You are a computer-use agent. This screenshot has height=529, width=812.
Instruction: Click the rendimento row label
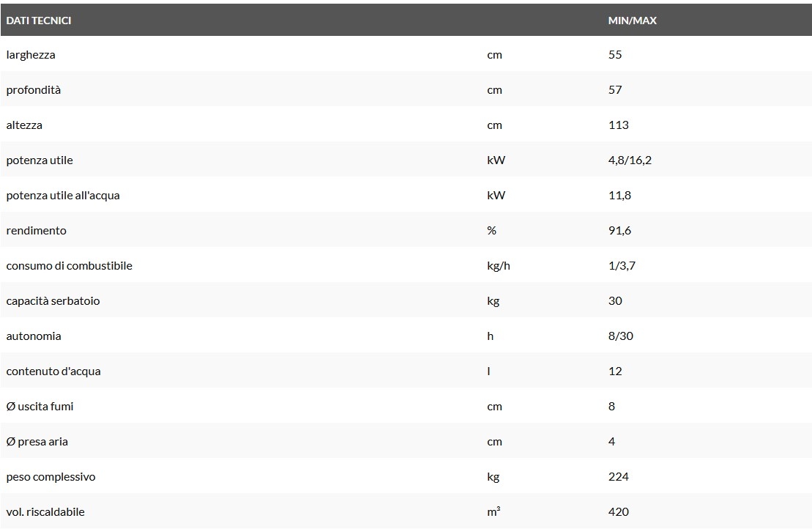(x=37, y=231)
